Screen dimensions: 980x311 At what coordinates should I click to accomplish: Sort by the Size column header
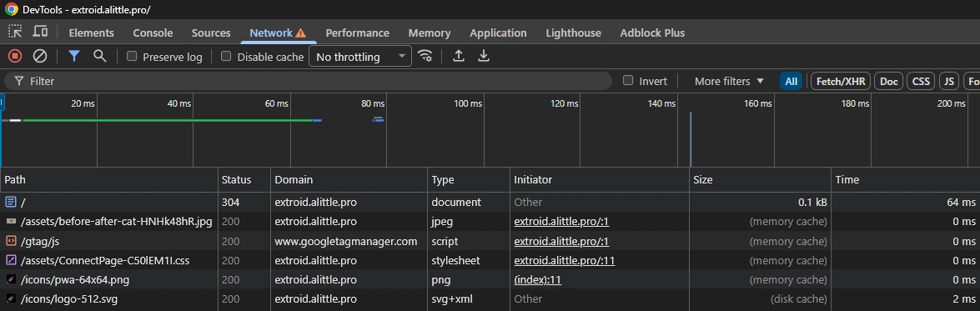[x=761, y=179]
